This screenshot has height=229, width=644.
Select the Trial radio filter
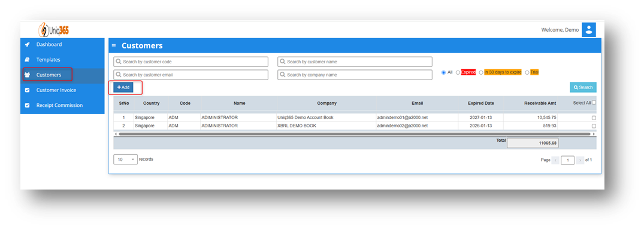click(x=527, y=72)
